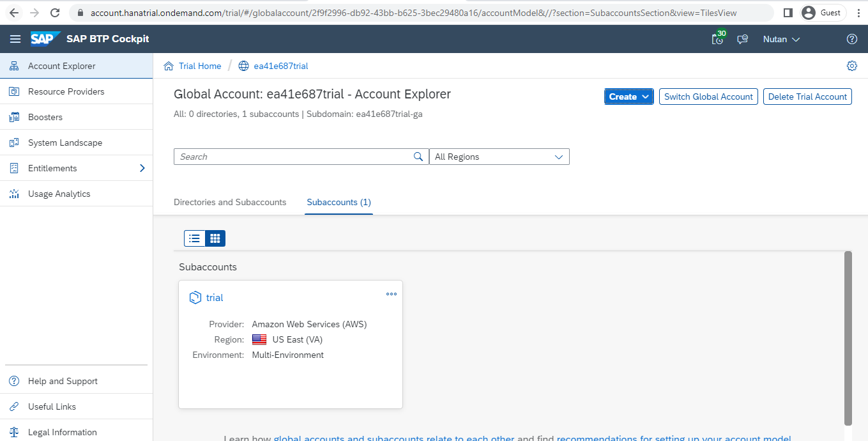
Task: Click the Subdomain ea41e687trial-ga text
Action: pos(365,114)
